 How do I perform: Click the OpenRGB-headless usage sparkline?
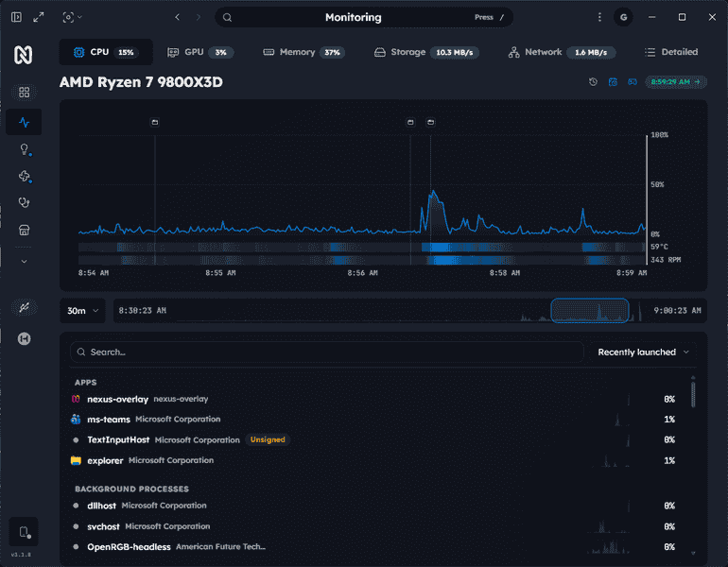click(x=609, y=547)
